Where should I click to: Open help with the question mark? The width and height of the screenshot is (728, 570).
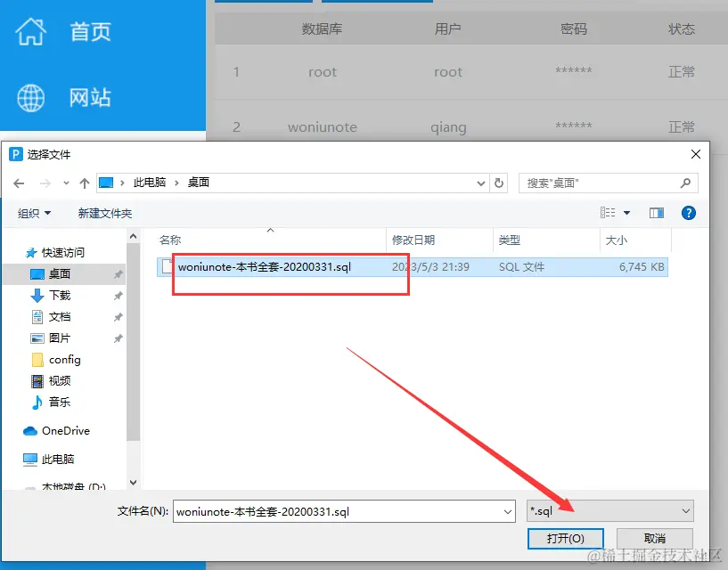(x=689, y=213)
